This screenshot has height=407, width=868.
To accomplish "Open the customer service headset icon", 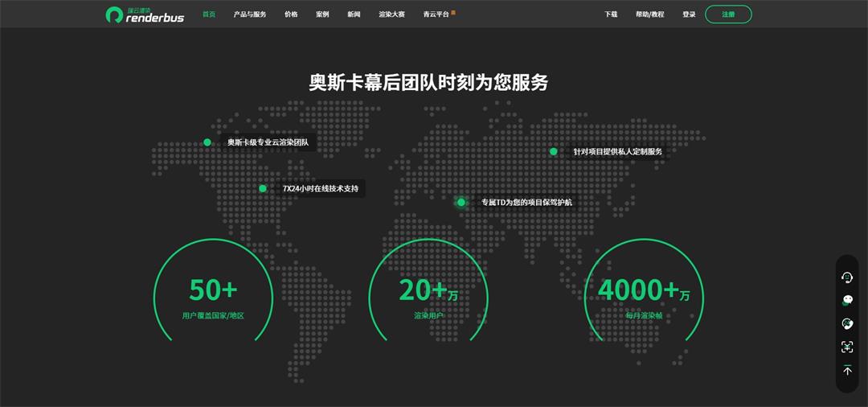I will pos(847,277).
